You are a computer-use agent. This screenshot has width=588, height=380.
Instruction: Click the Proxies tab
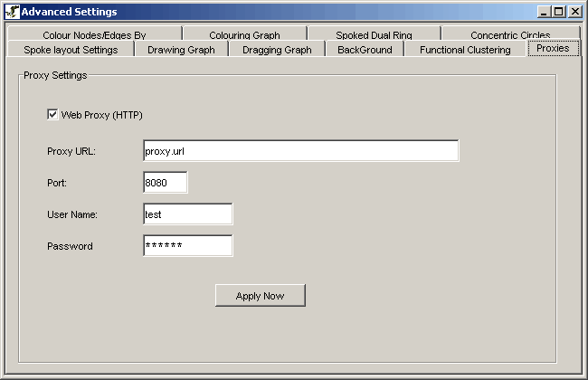point(553,48)
